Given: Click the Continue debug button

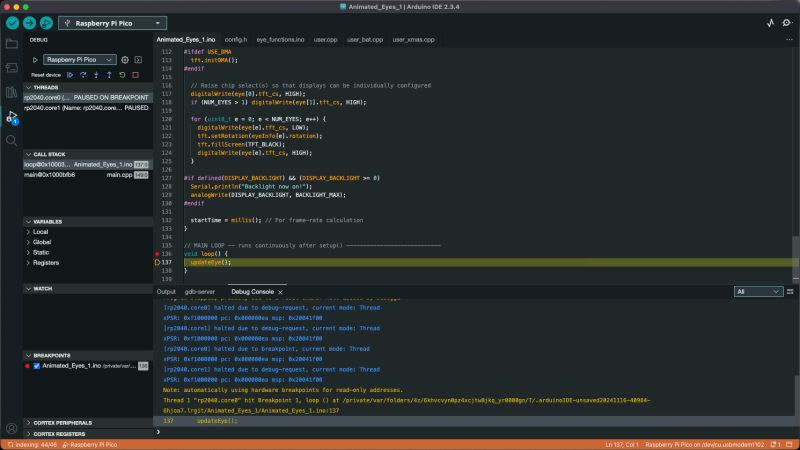Looking at the screenshot, I should 70,75.
